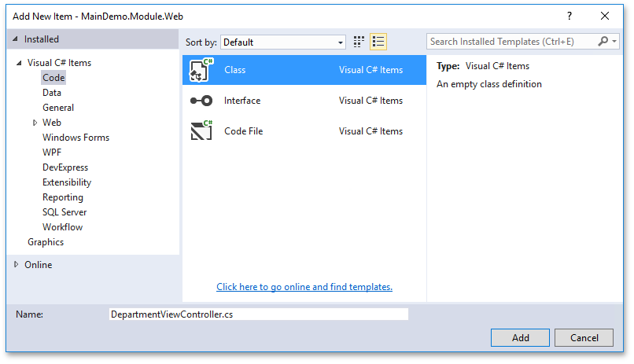
Task: Select the Code File template icon
Action: [201, 131]
